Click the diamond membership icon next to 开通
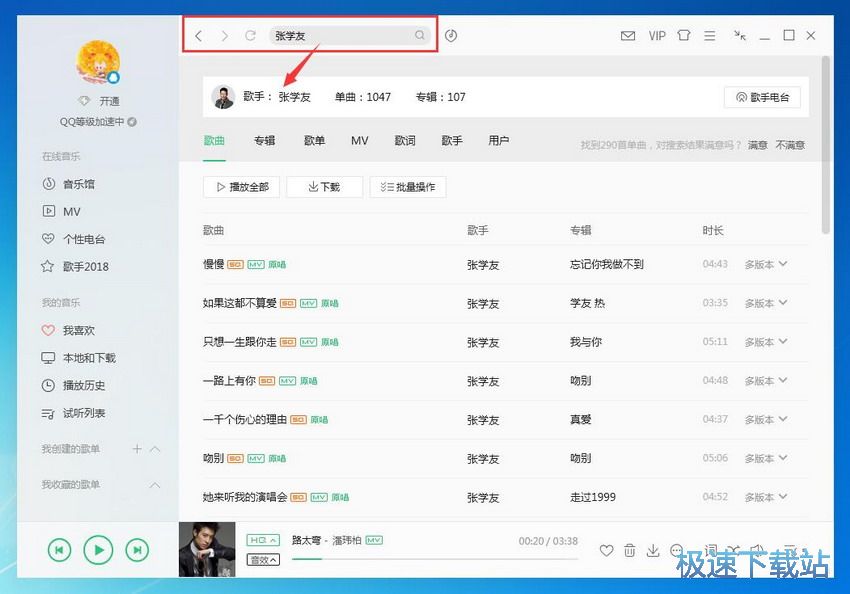Image resolution: width=850 pixels, height=594 pixels. click(83, 101)
